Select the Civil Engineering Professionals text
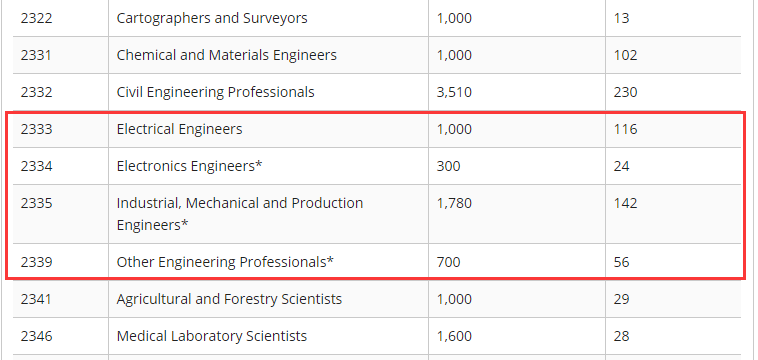Image resolution: width=758 pixels, height=360 pixels. (215, 92)
